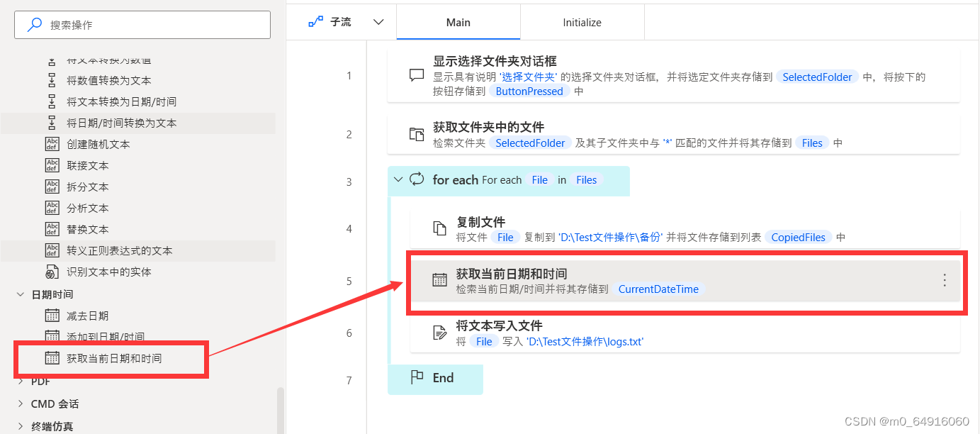The height and width of the screenshot is (434, 980).
Task: Open the 子流 subflow dropdown
Action: [x=378, y=21]
